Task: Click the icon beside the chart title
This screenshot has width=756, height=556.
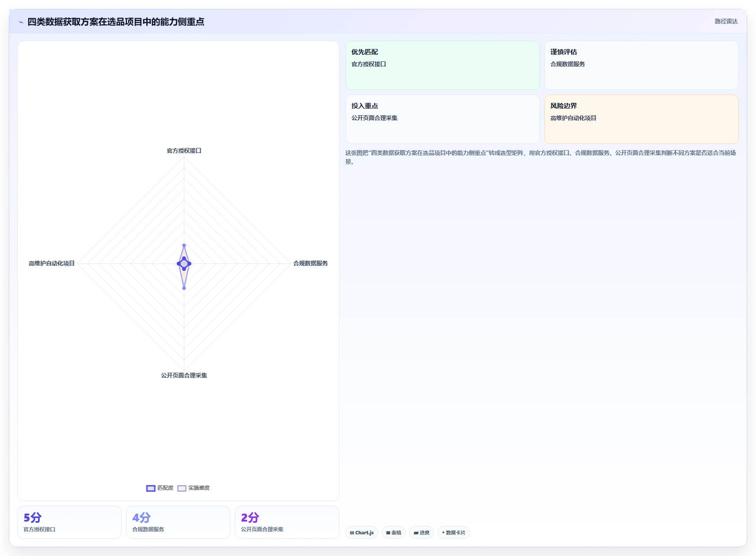Action: click(21, 22)
